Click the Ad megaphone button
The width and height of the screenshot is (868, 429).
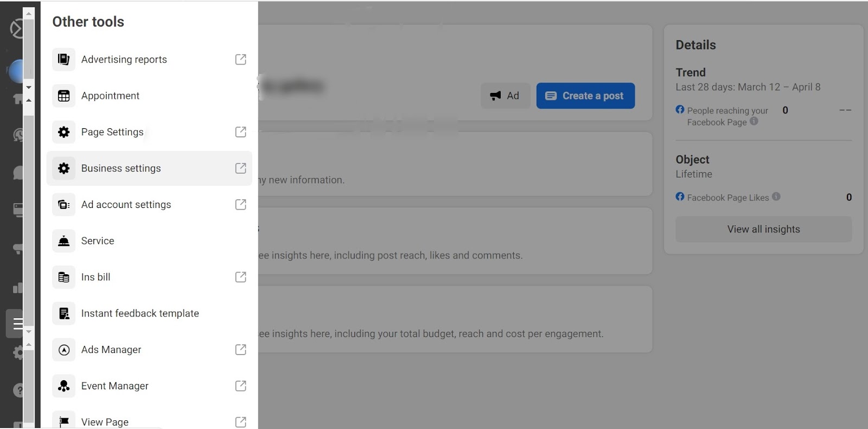[505, 96]
